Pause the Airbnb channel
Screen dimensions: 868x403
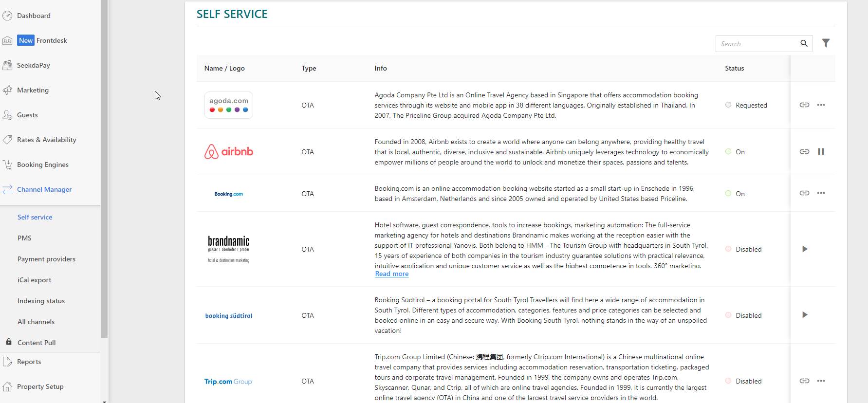point(821,152)
